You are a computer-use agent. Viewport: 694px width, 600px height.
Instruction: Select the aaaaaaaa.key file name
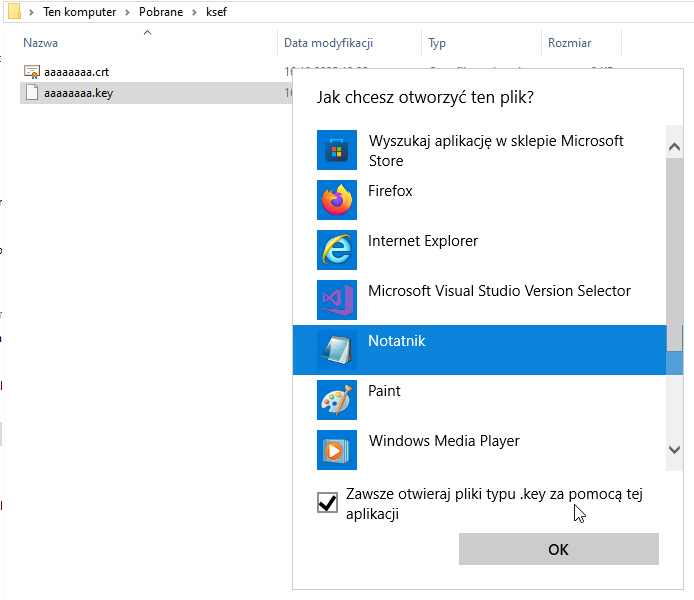[78, 93]
